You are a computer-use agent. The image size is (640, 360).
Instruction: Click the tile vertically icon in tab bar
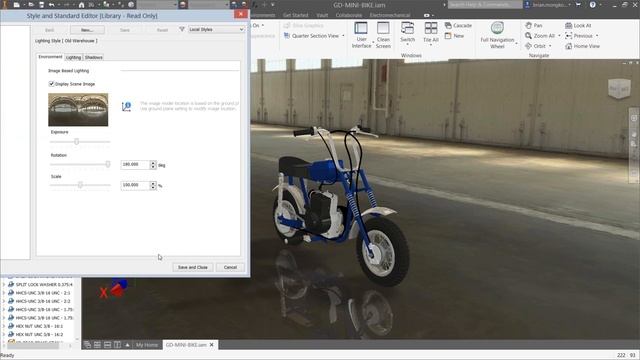(117, 345)
